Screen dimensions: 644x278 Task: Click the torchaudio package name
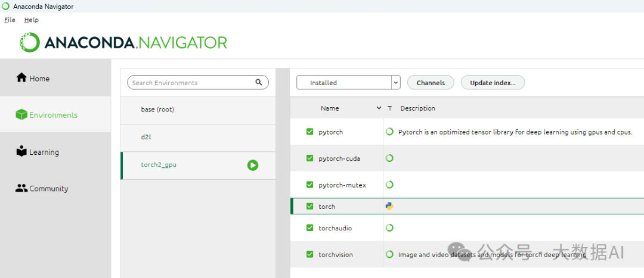pos(335,228)
